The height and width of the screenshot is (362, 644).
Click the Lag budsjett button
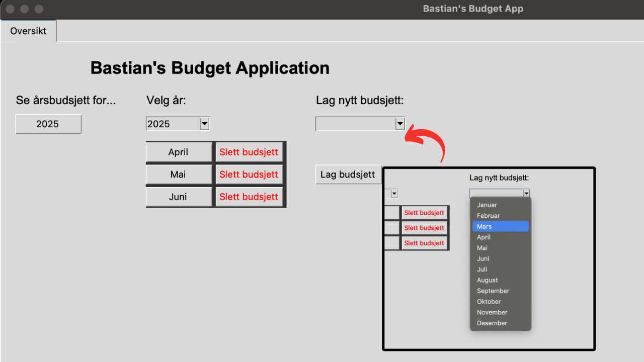click(348, 174)
